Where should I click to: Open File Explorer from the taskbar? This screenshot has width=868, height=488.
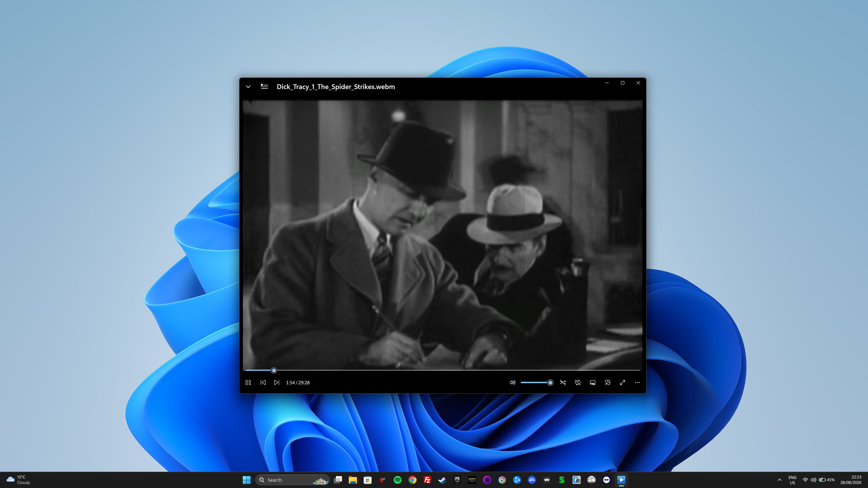353,480
